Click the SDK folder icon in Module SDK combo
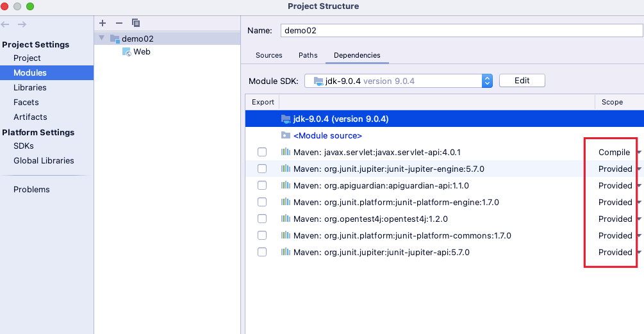 click(318, 81)
